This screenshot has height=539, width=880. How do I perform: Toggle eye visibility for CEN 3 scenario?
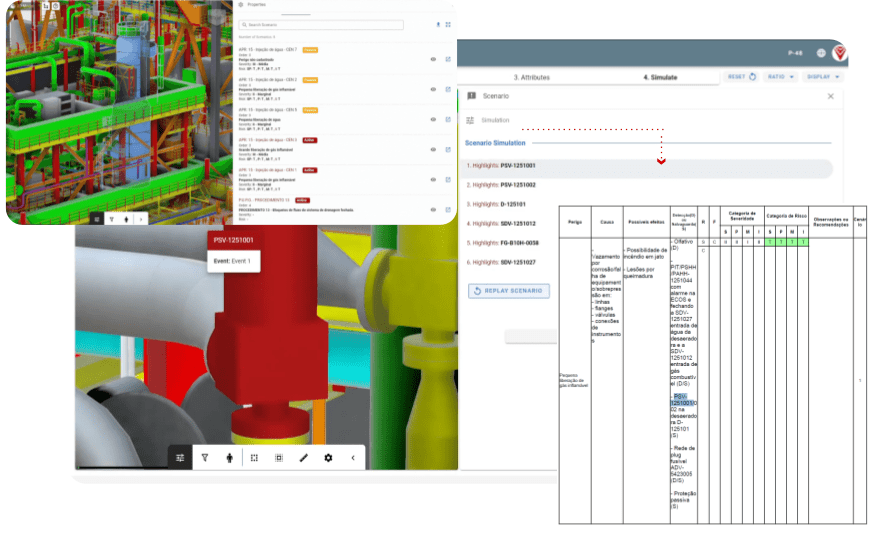click(x=433, y=149)
